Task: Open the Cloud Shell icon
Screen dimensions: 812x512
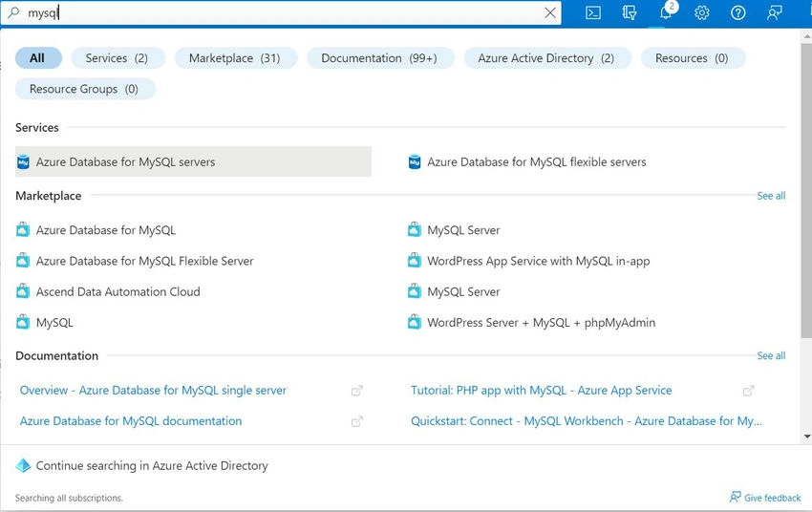Action: [593, 13]
